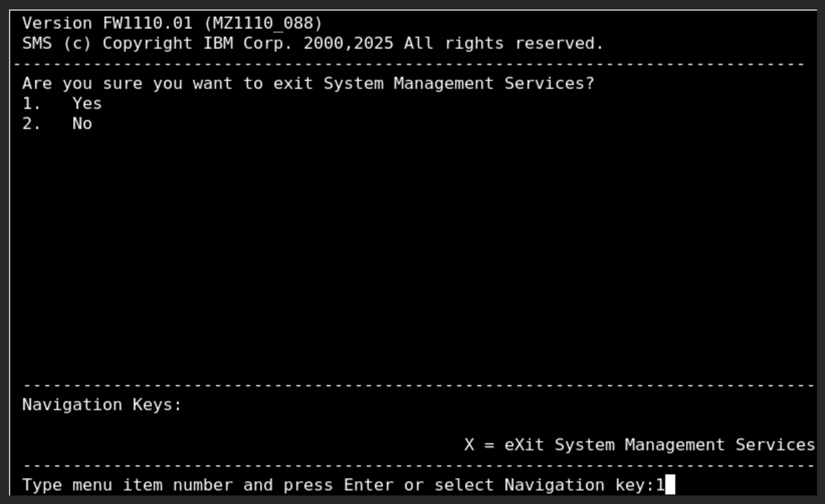Click the SMS copyright IBM Corp. line
This screenshot has width=825, height=504.
(x=313, y=43)
